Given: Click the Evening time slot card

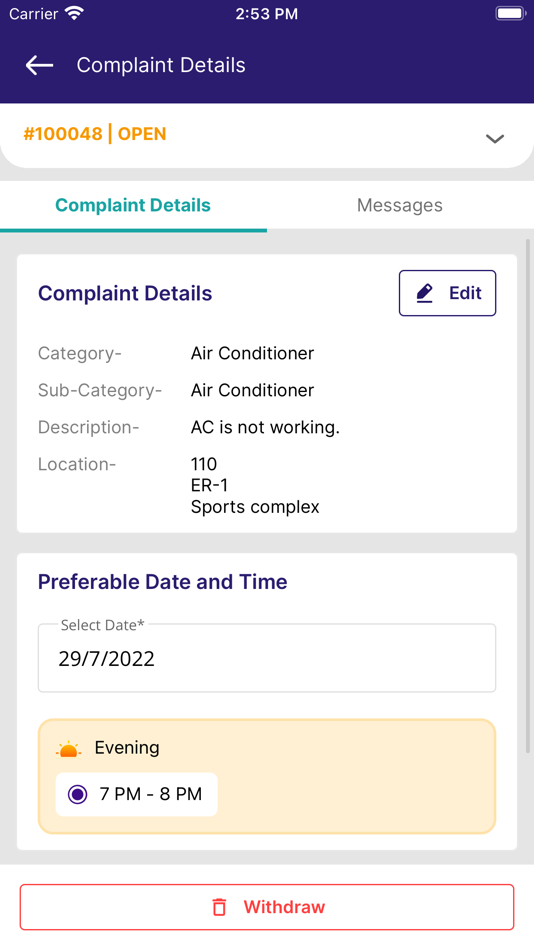Looking at the screenshot, I should point(267,777).
